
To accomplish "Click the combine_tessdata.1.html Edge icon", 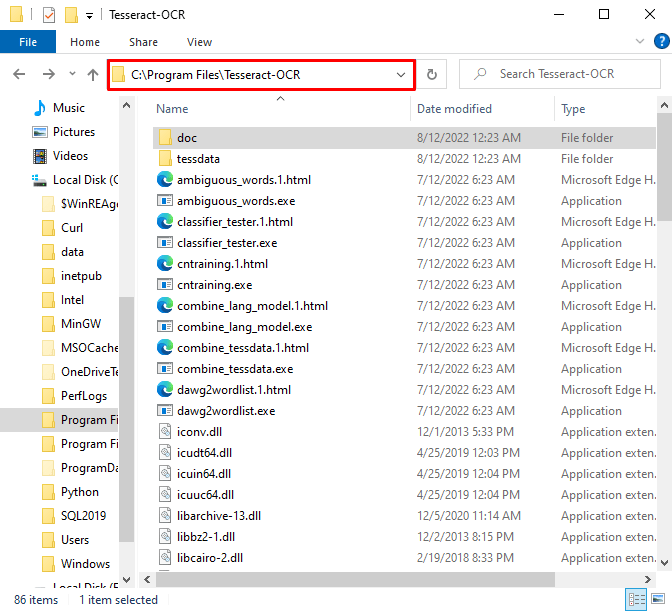I will (x=165, y=348).
